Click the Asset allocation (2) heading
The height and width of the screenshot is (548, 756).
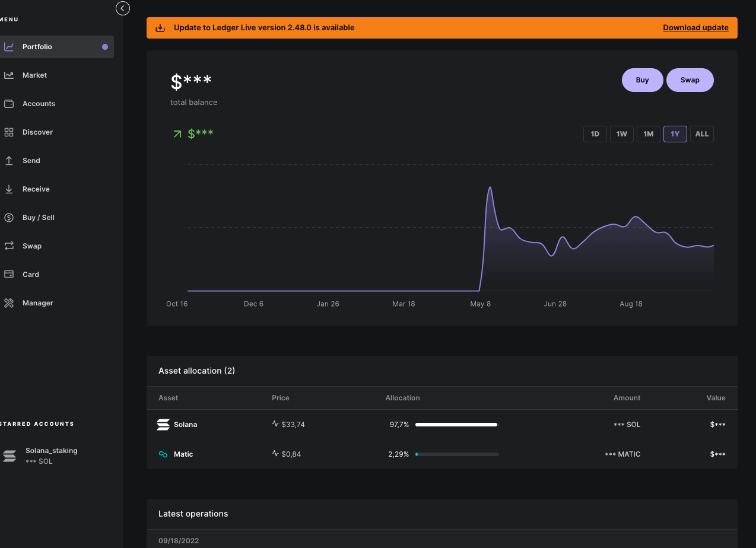[x=196, y=371]
